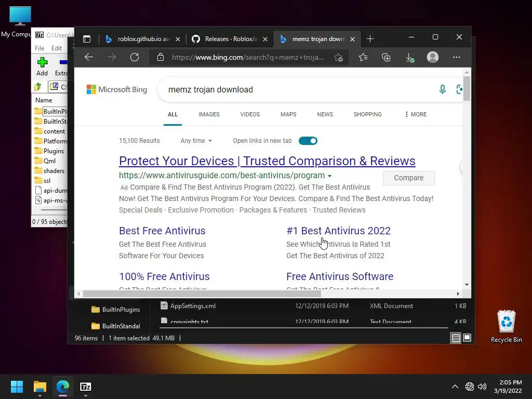Screen dimensions: 532x399
Task: Switch File Explorer to large icons view
Action: [467, 338]
